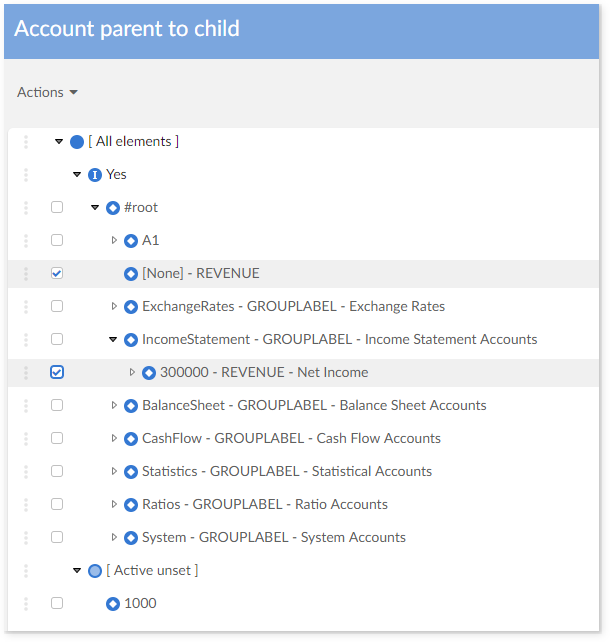Click the blue circle icon beside All elements

[77, 142]
